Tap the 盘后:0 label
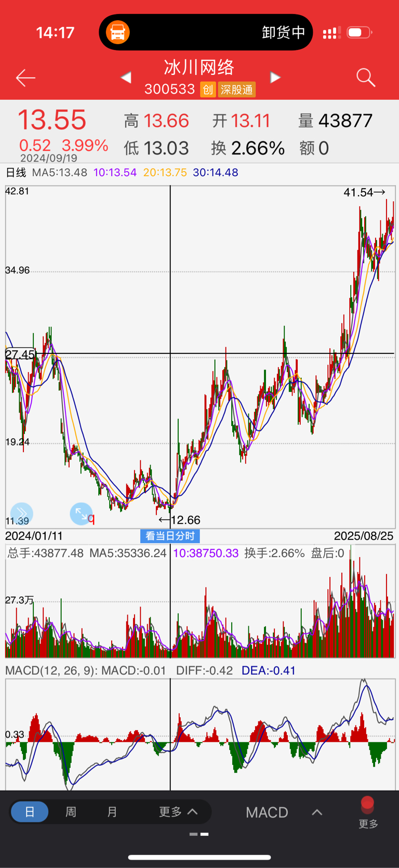 tap(327, 553)
